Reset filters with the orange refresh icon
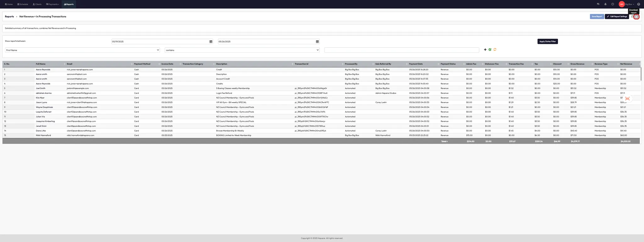The width and height of the screenshot is (644, 242). coord(495,50)
